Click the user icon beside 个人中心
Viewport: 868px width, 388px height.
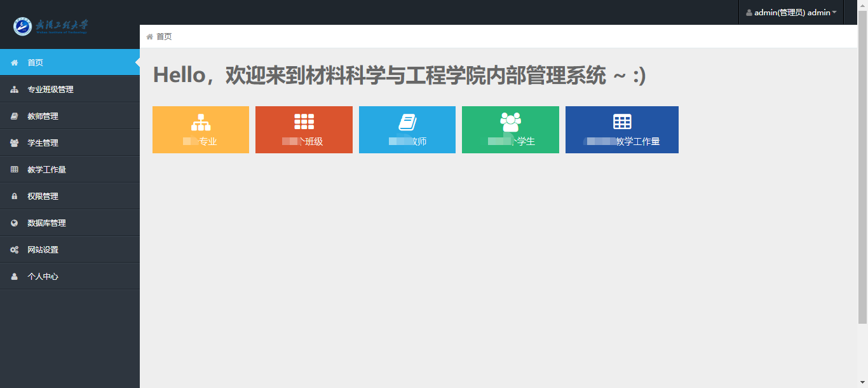(15, 277)
